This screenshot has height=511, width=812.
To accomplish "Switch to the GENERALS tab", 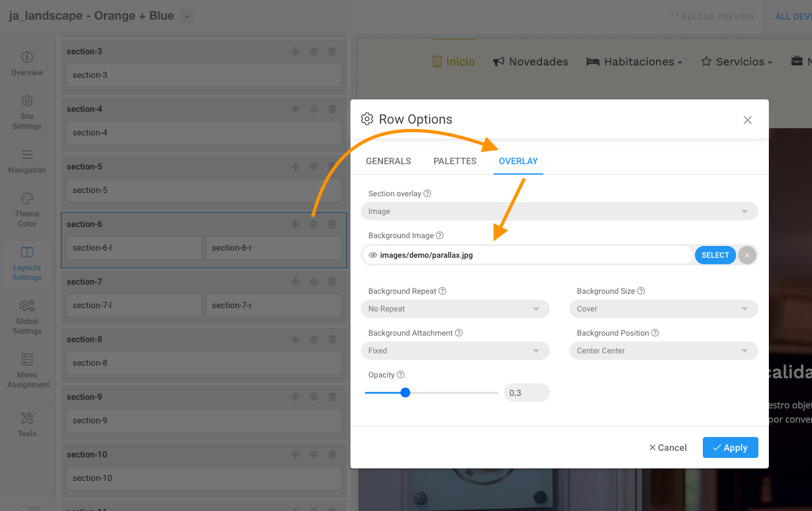I will point(388,161).
